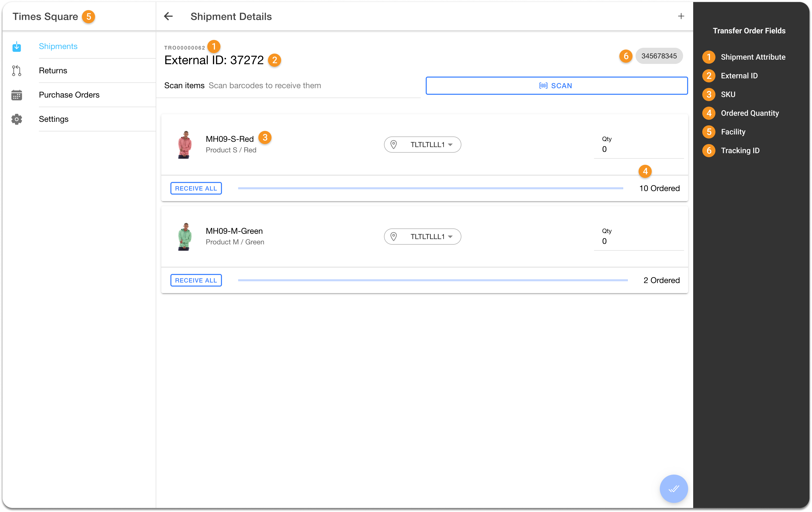Click the back arrow icon

[x=168, y=16]
